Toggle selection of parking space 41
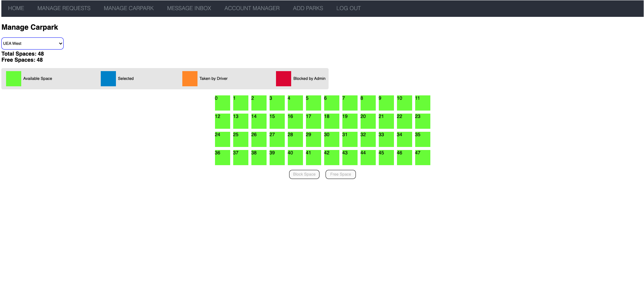Screen dimensions: 644x302 [x=313, y=158]
